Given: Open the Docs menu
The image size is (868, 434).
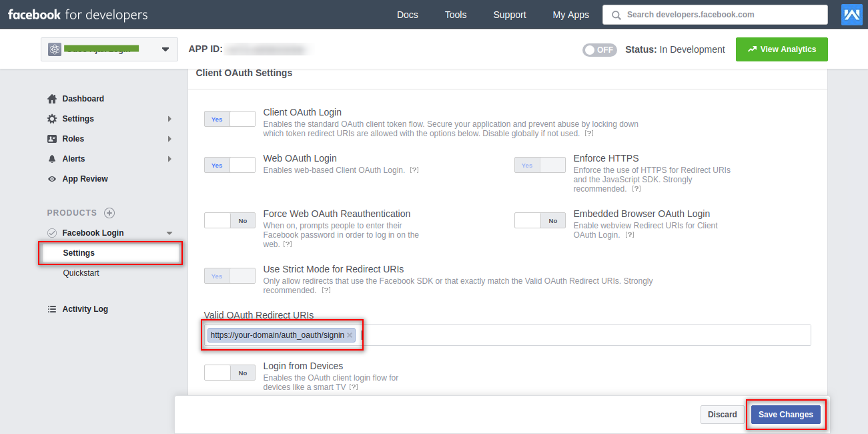Looking at the screenshot, I should pyautogui.click(x=408, y=15).
